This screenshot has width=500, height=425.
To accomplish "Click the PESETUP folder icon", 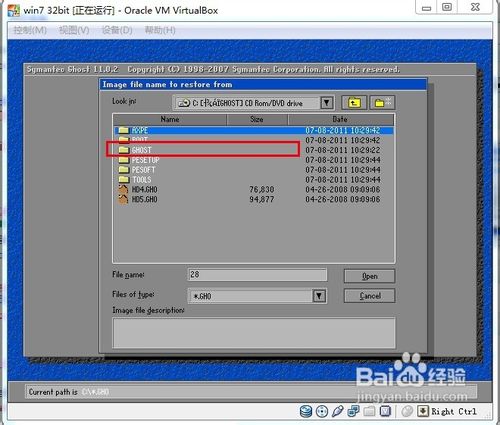I will pyautogui.click(x=124, y=160).
